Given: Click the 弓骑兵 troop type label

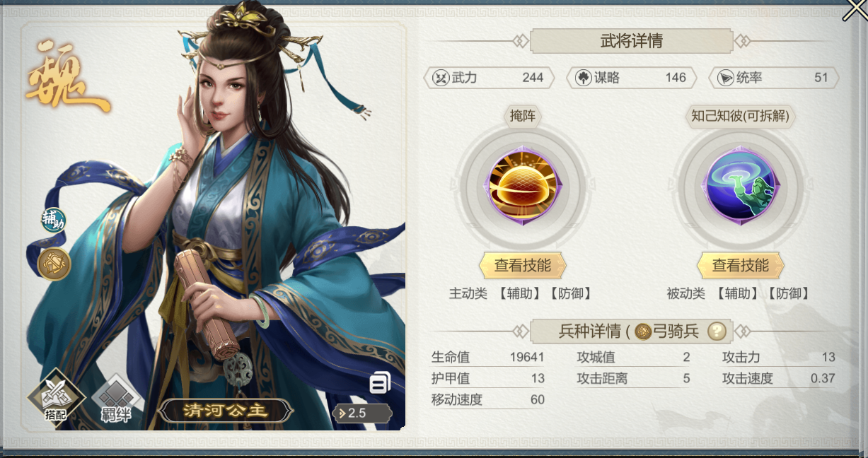Looking at the screenshot, I should coord(676,331).
